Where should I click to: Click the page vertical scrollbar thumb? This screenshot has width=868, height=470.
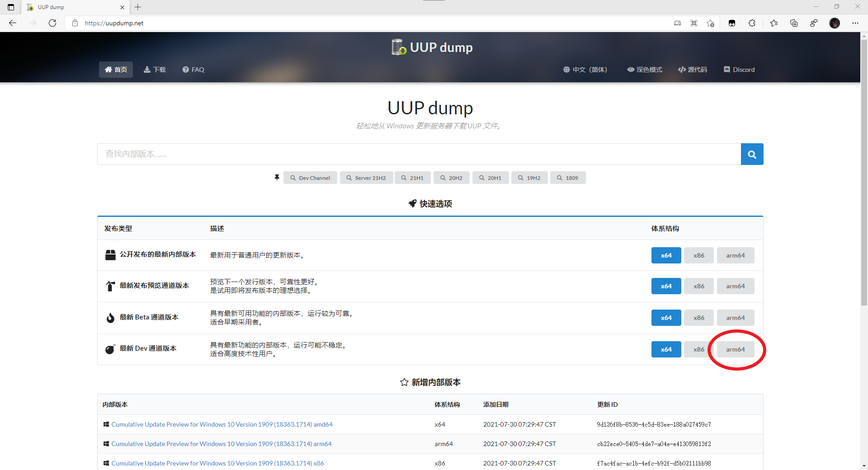(x=864, y=172)
